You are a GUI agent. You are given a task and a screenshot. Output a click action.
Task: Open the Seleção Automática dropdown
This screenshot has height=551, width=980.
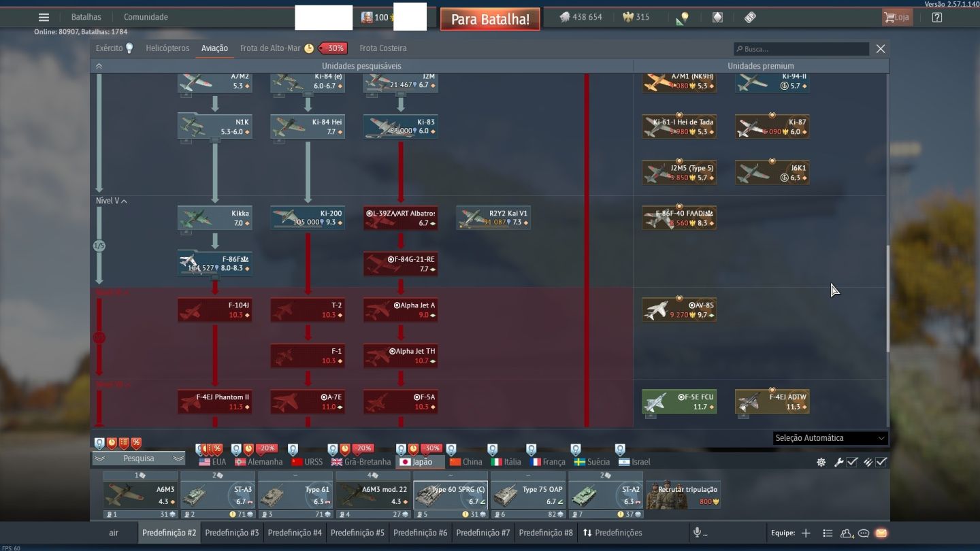coord(830,438)
